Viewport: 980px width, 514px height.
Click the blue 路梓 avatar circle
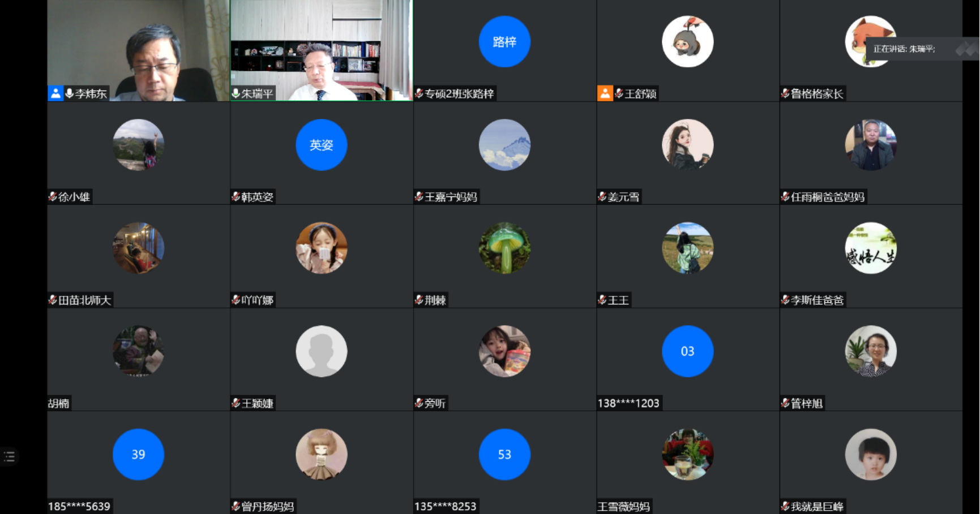tap(504, 41)
